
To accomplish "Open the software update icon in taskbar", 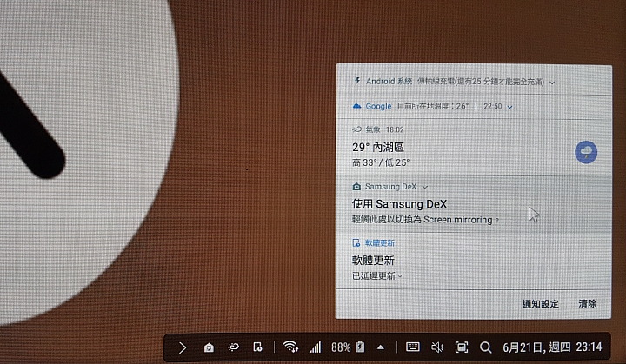I will 257,347.
